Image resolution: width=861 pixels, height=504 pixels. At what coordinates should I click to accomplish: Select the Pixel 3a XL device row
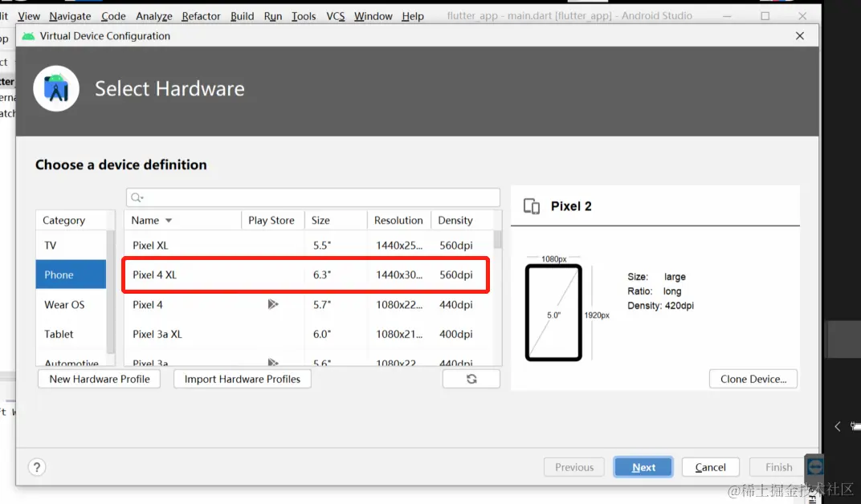[x=308, y=334]
